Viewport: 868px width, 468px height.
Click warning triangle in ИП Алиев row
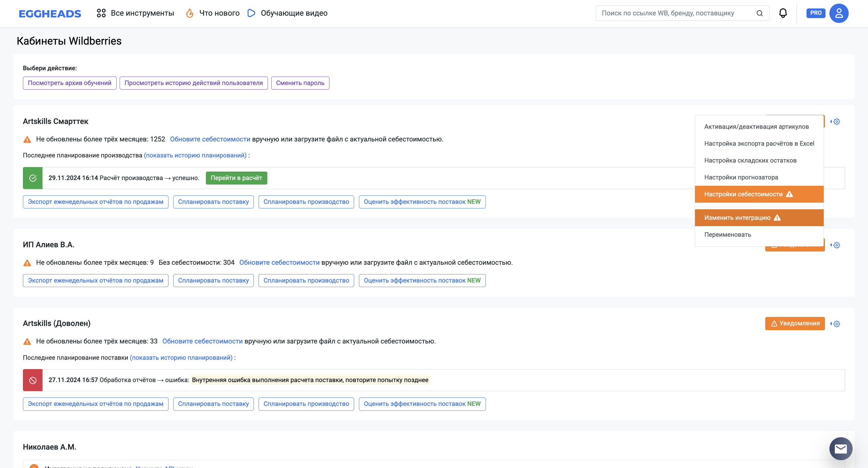pos(27,263)
